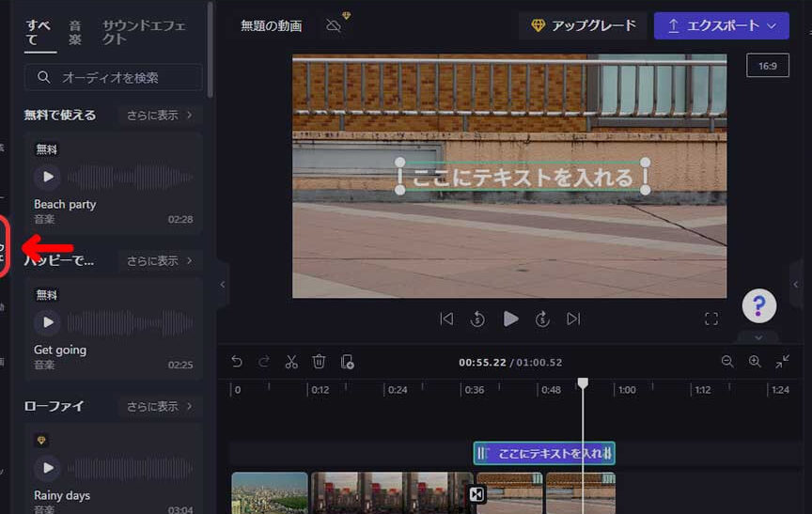Click the 00:55.22 timecode

[x=482, y=363]
